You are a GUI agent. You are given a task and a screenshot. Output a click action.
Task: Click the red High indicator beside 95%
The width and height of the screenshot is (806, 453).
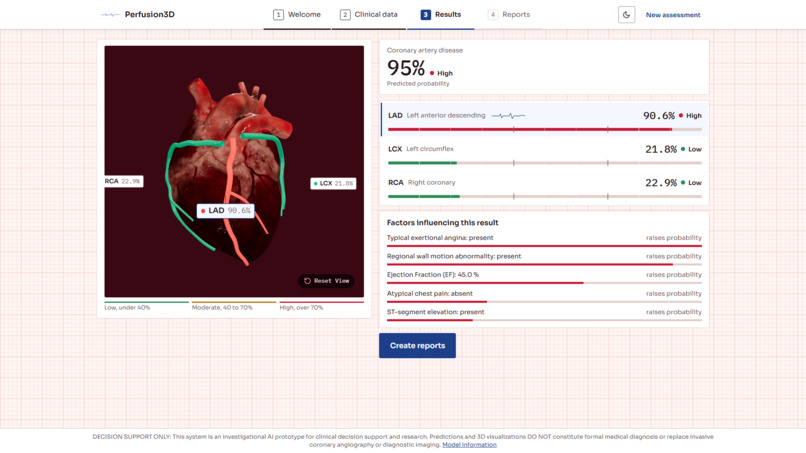pyautogui.click(x=441, y=73)
